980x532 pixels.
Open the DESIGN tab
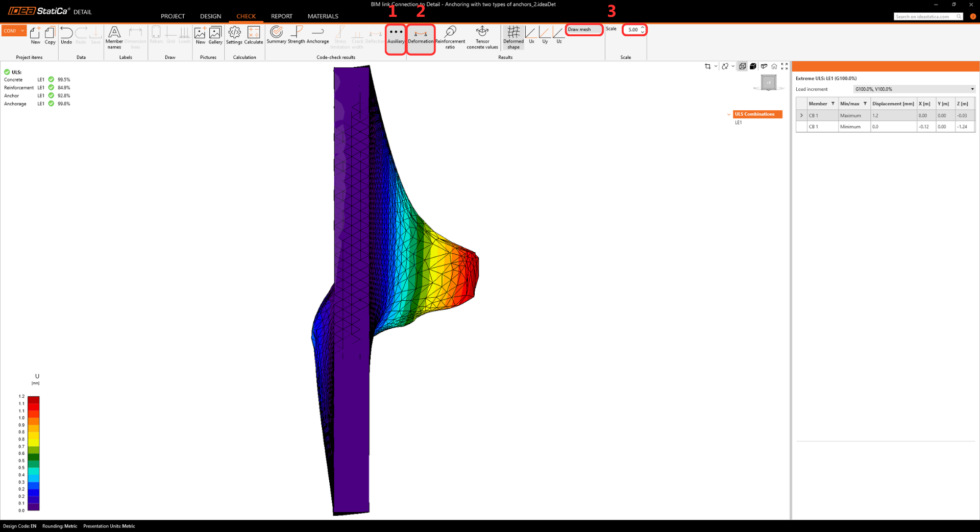pos(210,16)
